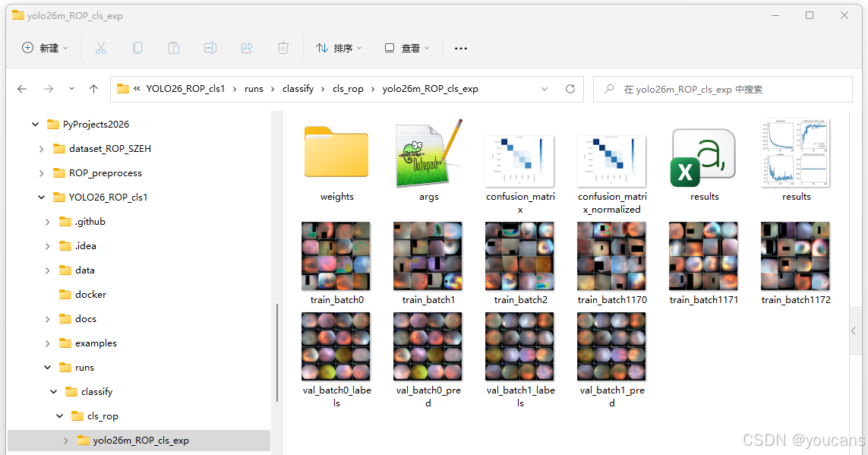Expand the ROP_preprocess tree node
Image resolution: width=868 pixels, height=455 pixels.
pos(42,173)
